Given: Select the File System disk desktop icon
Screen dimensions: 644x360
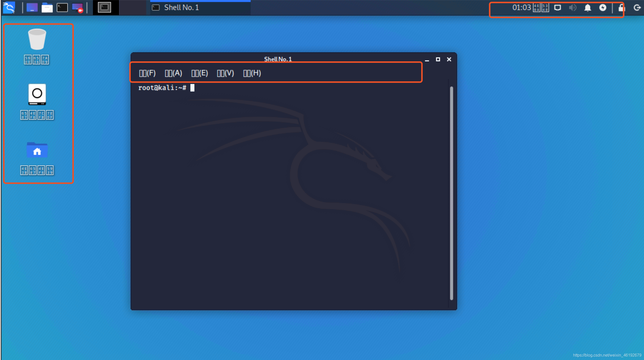Looking at the screenshot, I should pyautogui.click(x=37, y=102).
